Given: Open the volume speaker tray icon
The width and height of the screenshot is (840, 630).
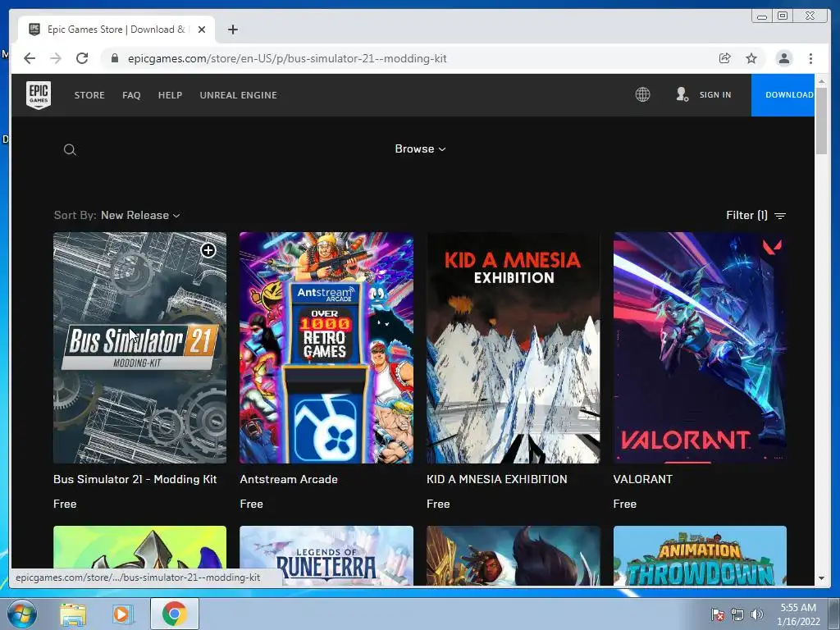Looking at the screenshot, I should pyautogui.click(x=757, y=614).
